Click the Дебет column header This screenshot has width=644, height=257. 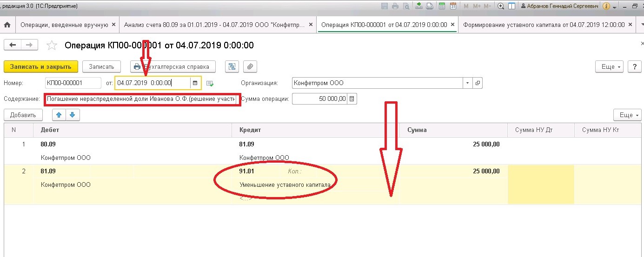pyautogui.click(x=133, y=130)
